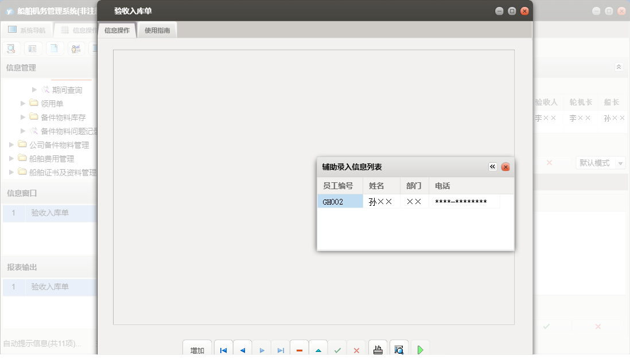This screenshot has width=630, height=364.
Task: Jump to the first record
Action: [x=223, y=350]
